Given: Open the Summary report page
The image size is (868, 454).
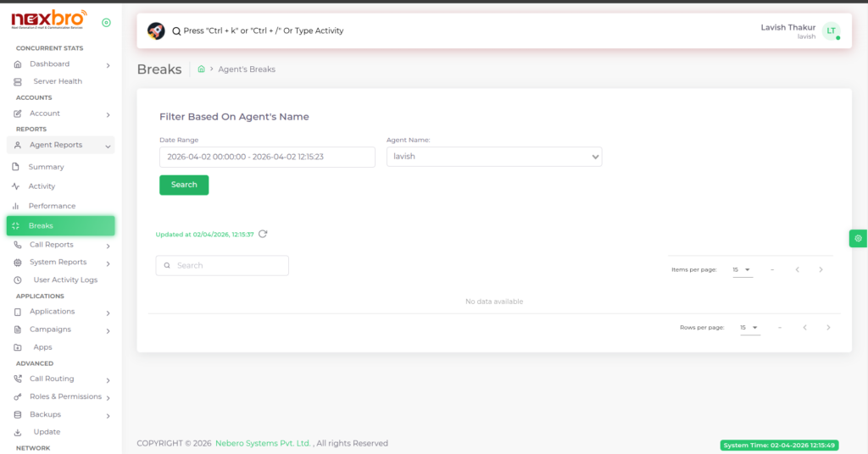Looking at the screenshot, I should [46, 167].
